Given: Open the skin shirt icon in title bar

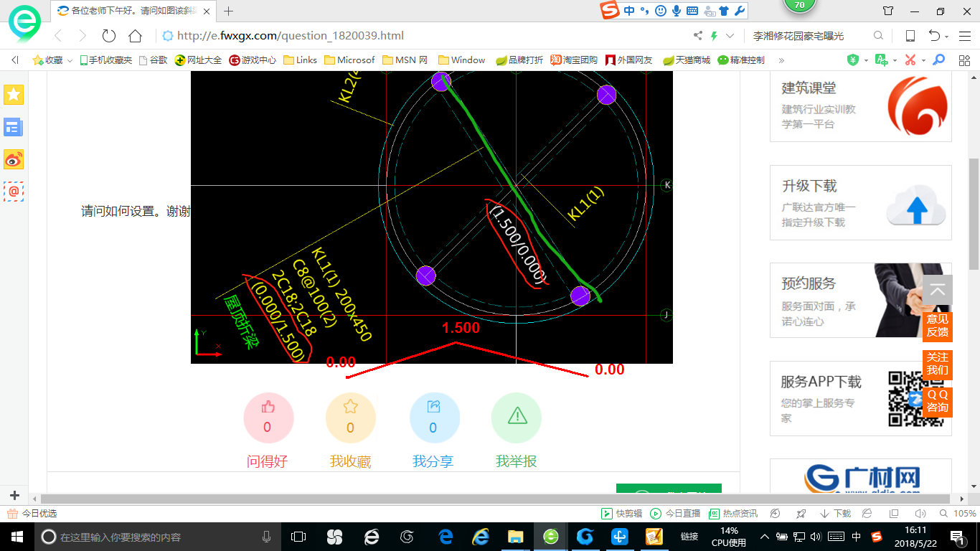Looking at the screenshot, I should (888, 11).
